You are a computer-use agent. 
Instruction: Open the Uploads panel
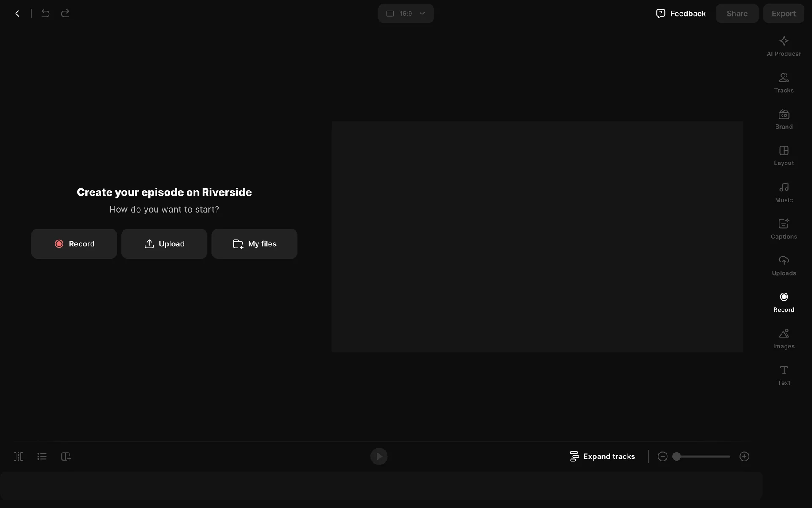pyautogui.click(x=784, y=265)
